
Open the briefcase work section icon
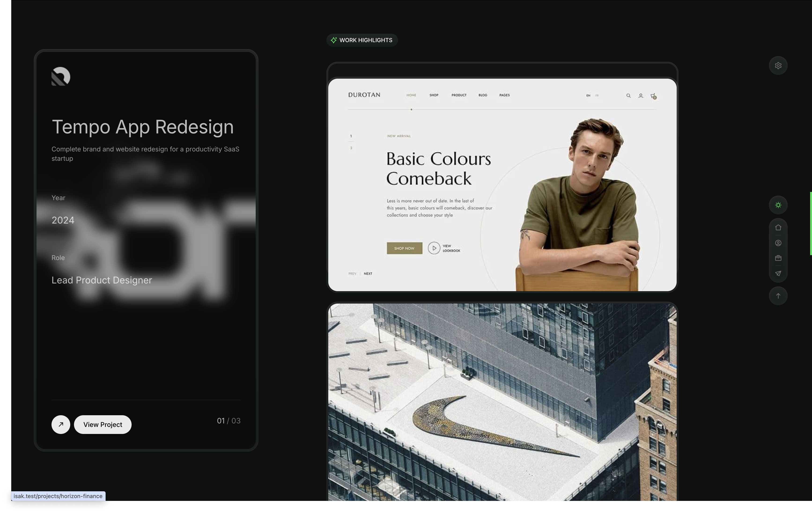click(778, 258)
